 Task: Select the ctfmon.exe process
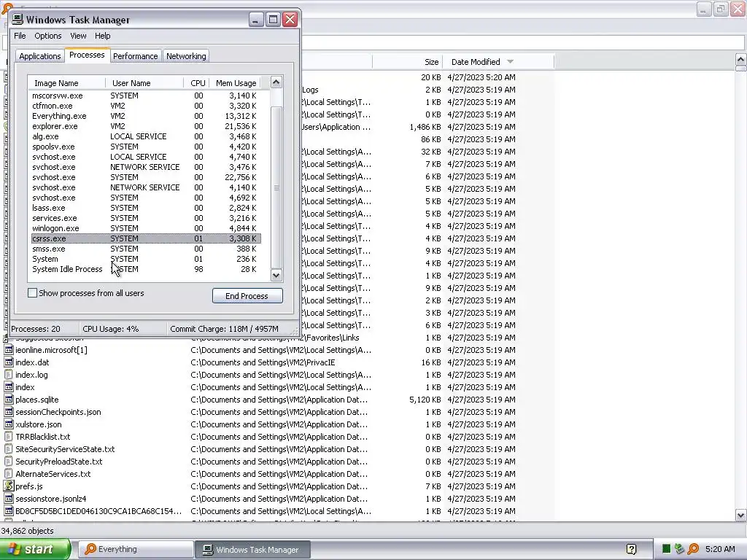(x=146, y=106)
